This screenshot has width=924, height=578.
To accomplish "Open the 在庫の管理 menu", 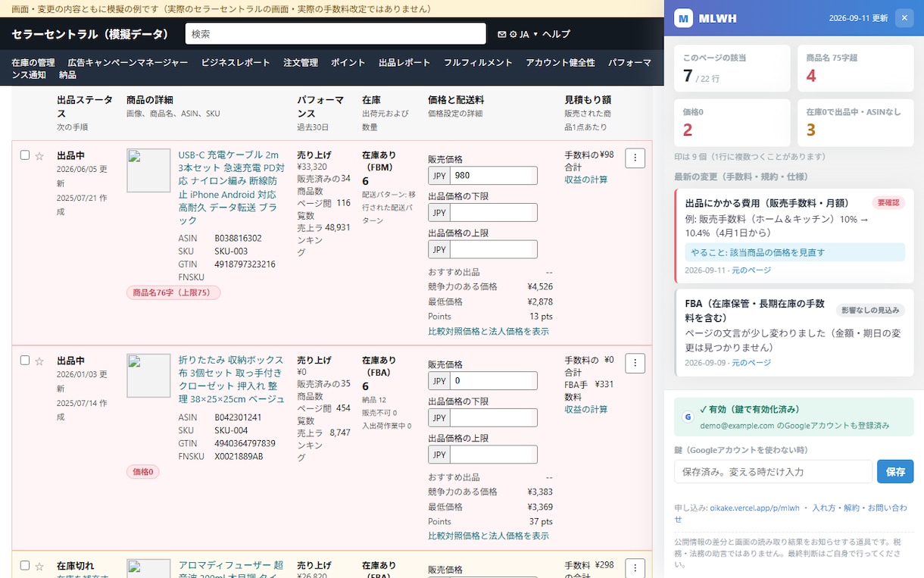I will click(33, 63).
